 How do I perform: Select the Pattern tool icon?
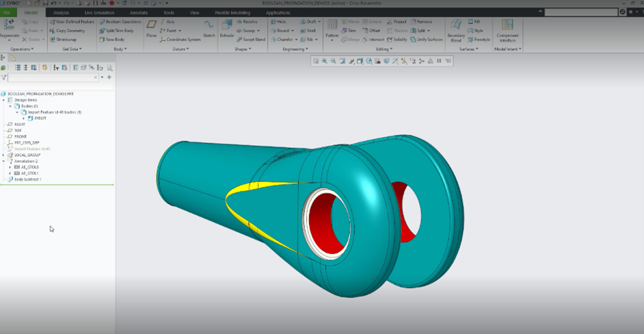pos(332,27)
